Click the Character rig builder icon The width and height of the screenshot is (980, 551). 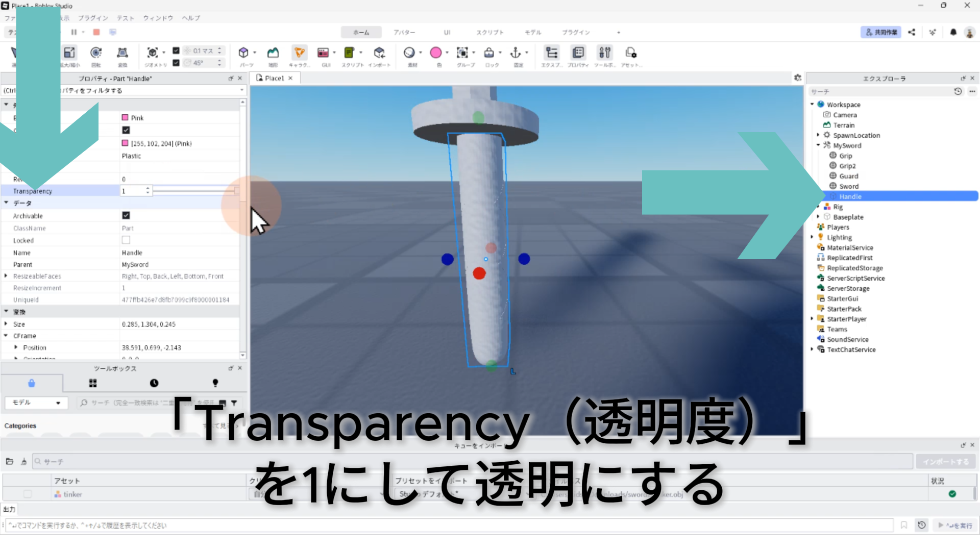pos(299,53)
